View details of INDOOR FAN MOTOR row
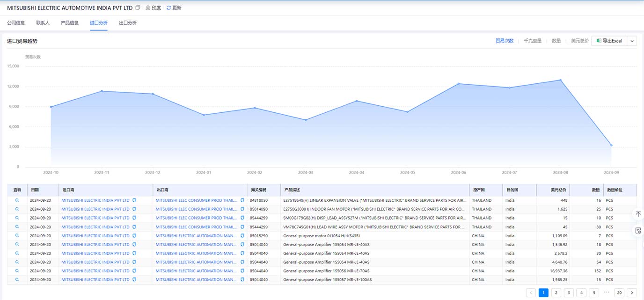 (17, 209)
